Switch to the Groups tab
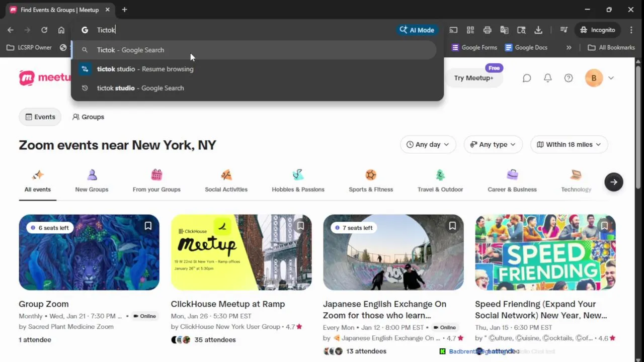Image resolution: width=644 pixels, height=362 pixels. [x=88, y=117]
